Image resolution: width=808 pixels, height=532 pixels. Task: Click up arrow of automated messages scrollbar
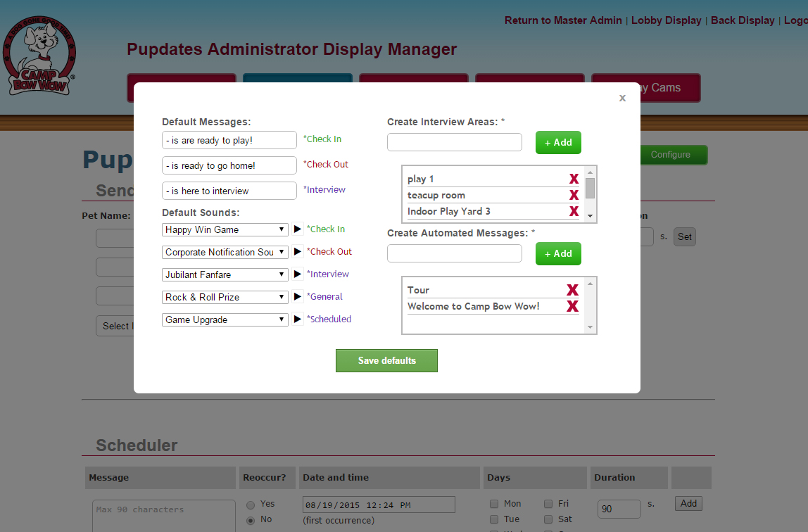(590, 284)
